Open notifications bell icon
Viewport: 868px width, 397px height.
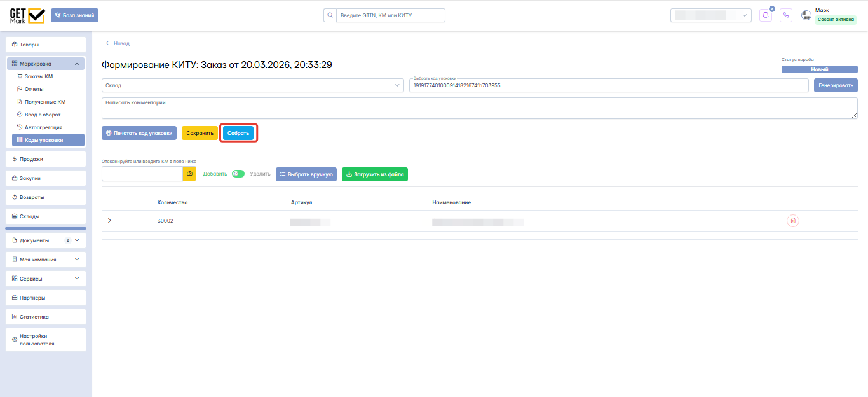pos(766,15)
